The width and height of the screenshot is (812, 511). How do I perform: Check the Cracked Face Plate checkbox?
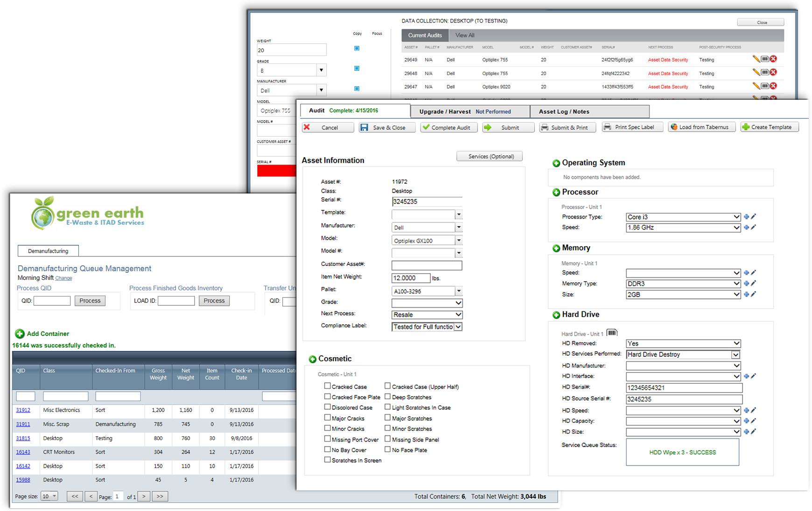coord(328,396)
